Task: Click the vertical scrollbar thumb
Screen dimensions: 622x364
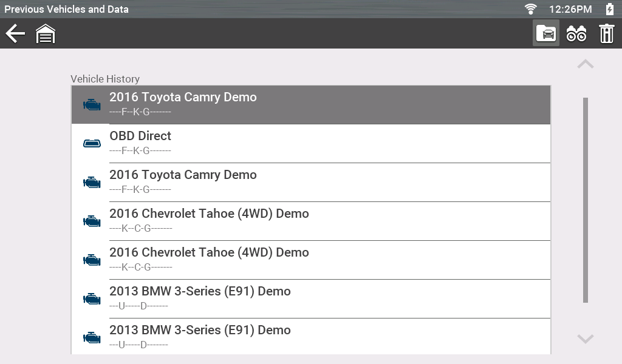Action: (x=586, y=200)
